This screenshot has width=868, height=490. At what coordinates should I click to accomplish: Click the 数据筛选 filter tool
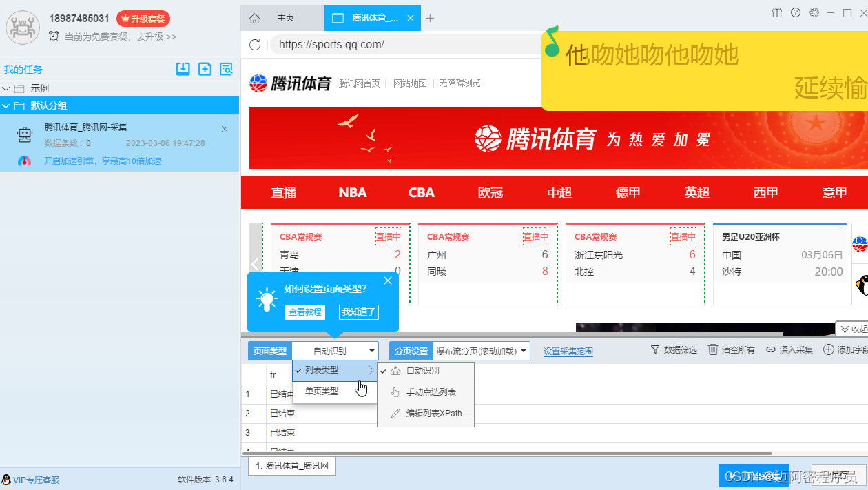[674, 350]
